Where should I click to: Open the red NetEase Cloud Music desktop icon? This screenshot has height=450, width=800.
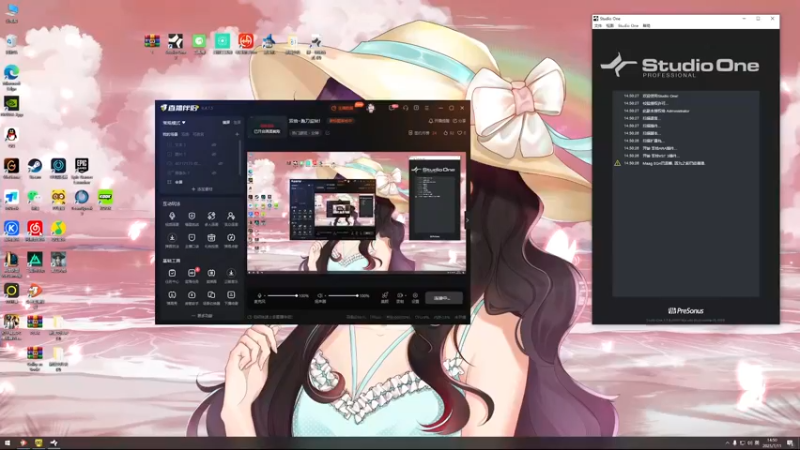(x=35, y=230)
